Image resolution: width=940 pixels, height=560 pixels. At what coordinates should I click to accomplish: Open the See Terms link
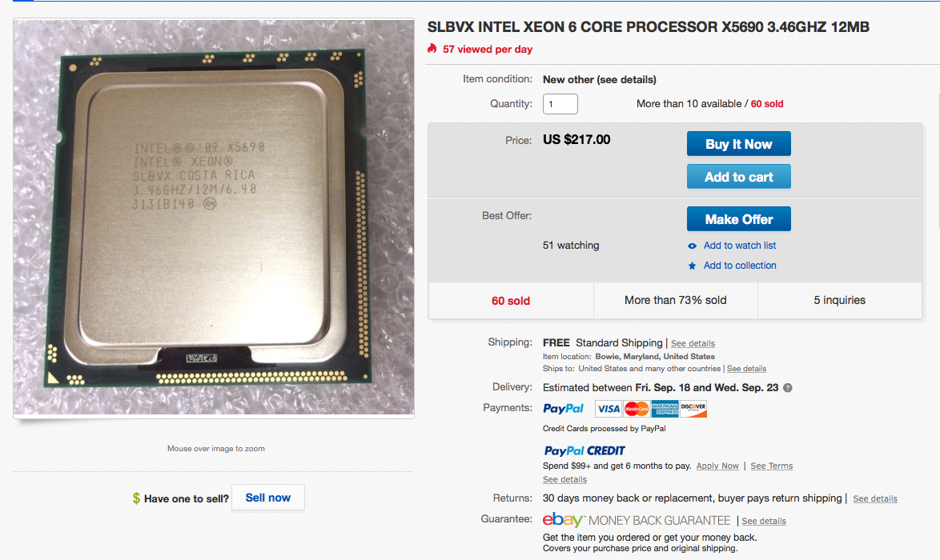coord(772,466)
